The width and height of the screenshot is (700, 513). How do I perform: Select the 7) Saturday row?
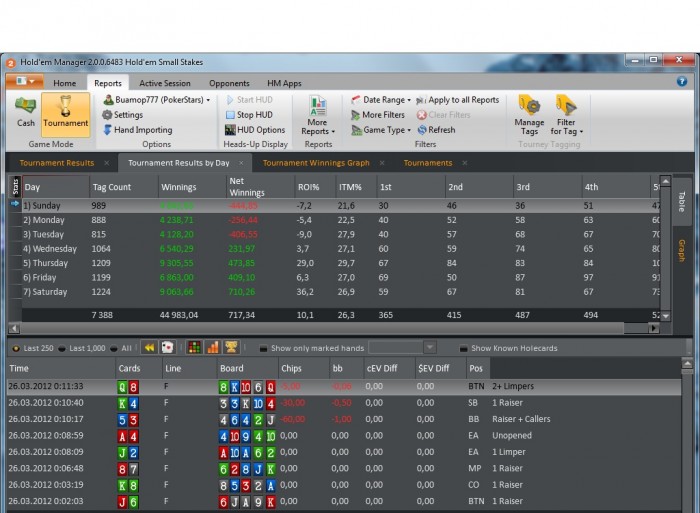(x=341, y=292)
